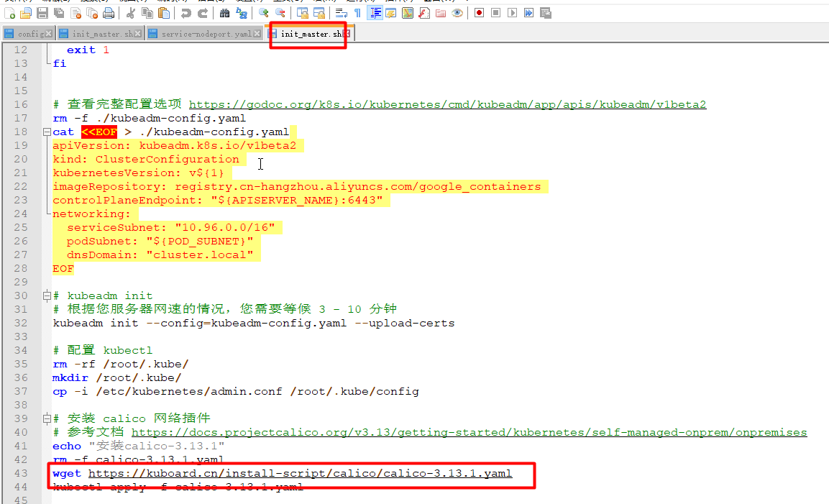Click the kubeadm init --config command line
The image size is (829, 504).
pos(254,323)
